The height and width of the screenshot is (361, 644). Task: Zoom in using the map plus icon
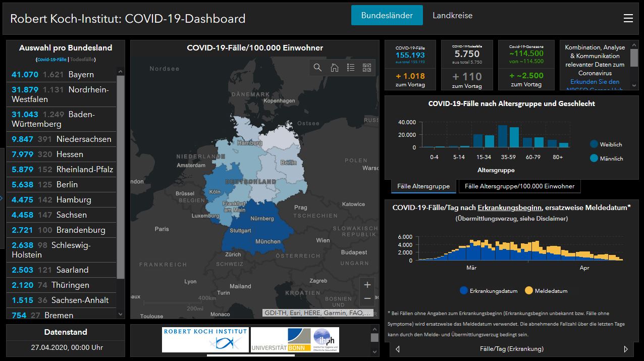tap(367, 284)
